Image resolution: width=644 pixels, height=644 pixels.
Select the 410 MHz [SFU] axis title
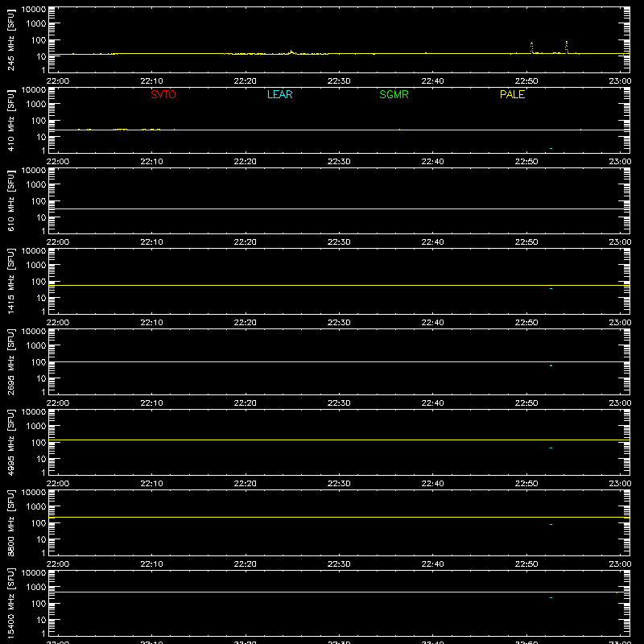(11, 120)
